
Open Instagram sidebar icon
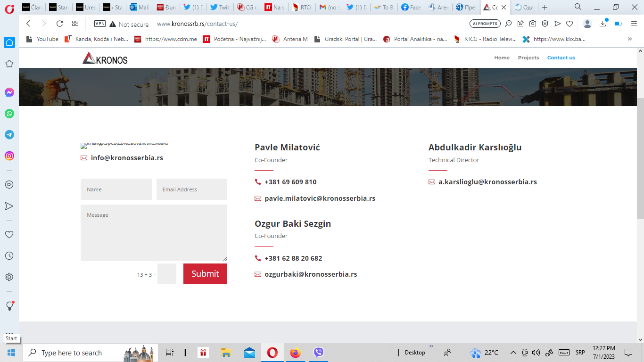click(x=9, y=156)
